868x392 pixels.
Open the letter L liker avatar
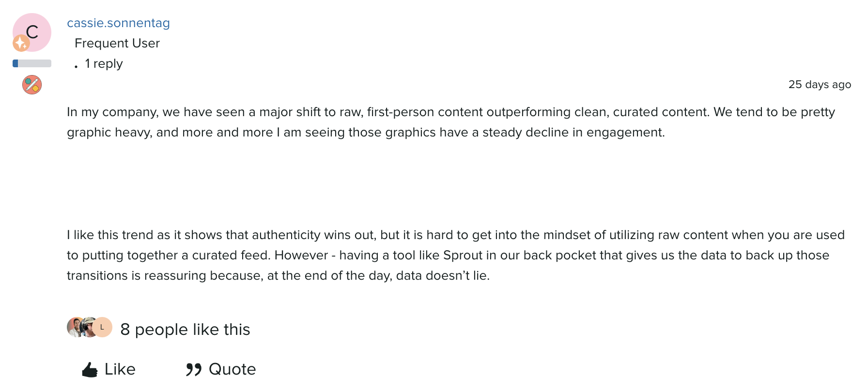pyautogui.click(x=103, y=328)
